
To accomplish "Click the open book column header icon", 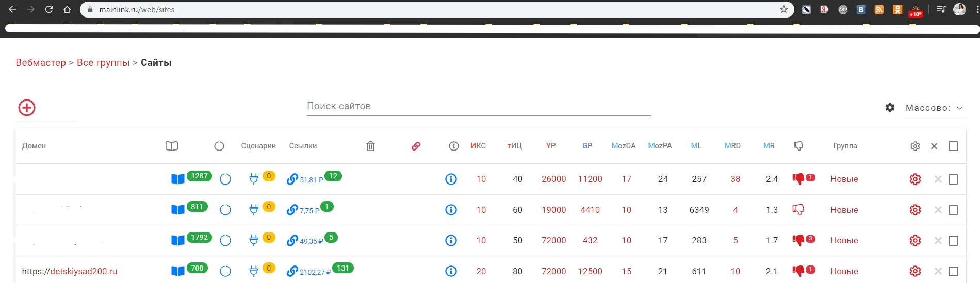I will [x=172, y=146].
